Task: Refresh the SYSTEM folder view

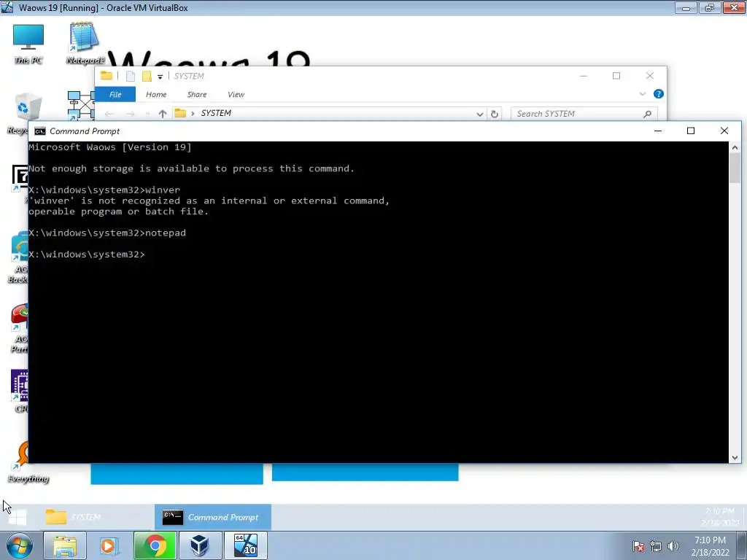Action: point(495,114)
